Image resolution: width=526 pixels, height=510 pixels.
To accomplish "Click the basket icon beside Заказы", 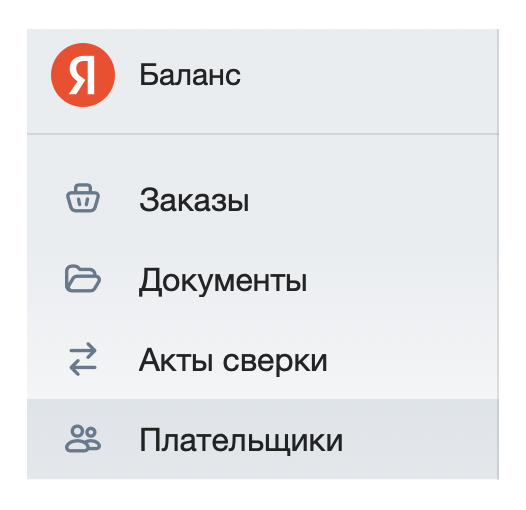I will pyautogui.click(x=83, y=198).
